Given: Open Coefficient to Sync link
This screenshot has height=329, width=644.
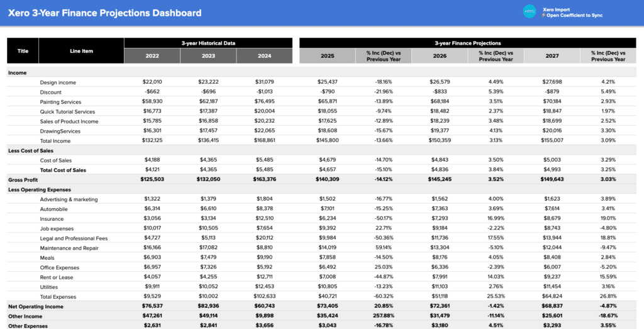Looking at the screenshot, I should pyautogui.click(x=574, y=15).
